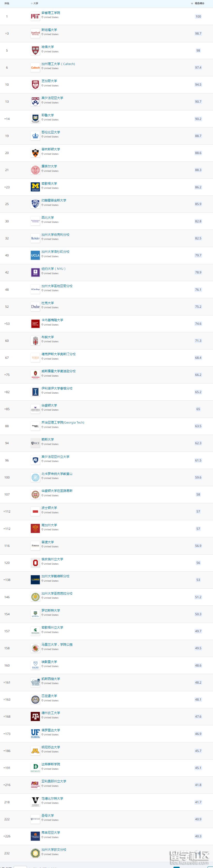Click the green Dartmouth logo
The height and width of the screenshot is (868, 213).
point(35,768)
